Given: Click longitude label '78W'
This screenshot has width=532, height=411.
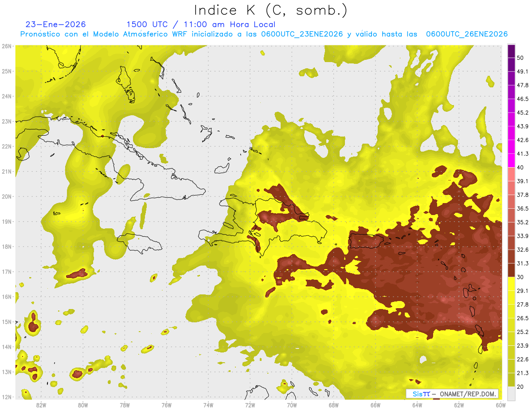Looking at the screenshot, I should pyautogui.click(x=125, y=405).
